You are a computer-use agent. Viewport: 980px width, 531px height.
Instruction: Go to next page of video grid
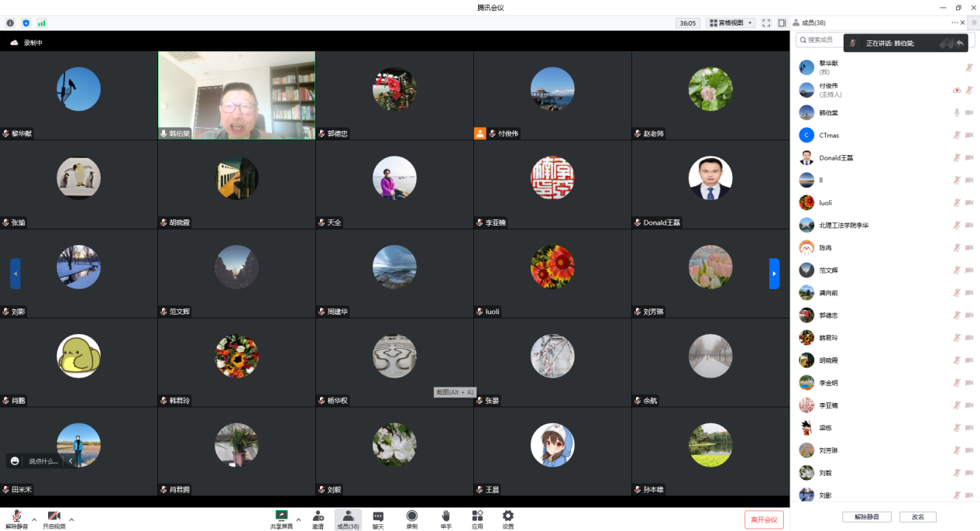point(774,274)
